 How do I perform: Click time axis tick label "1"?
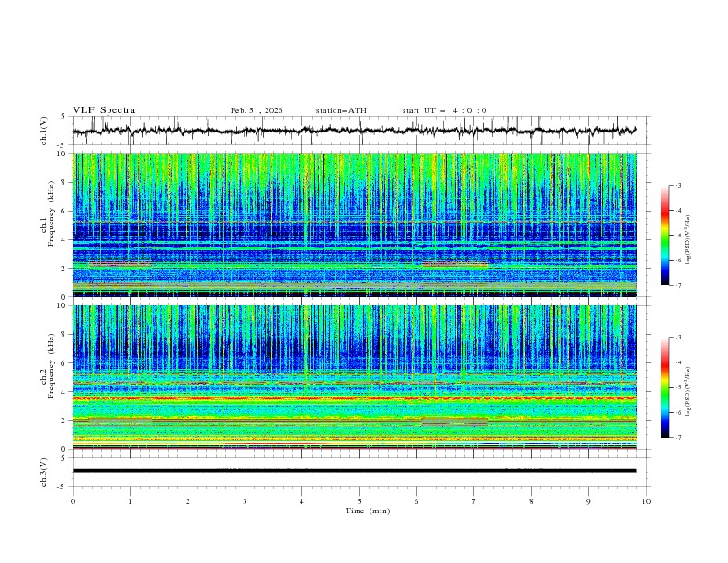click(x=130, y=501)
